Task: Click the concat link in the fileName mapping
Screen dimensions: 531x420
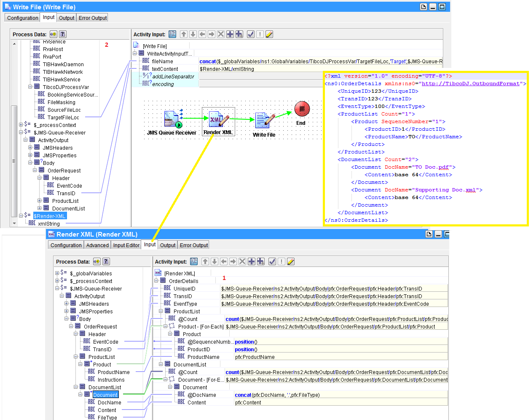Action: click(208, 61)
